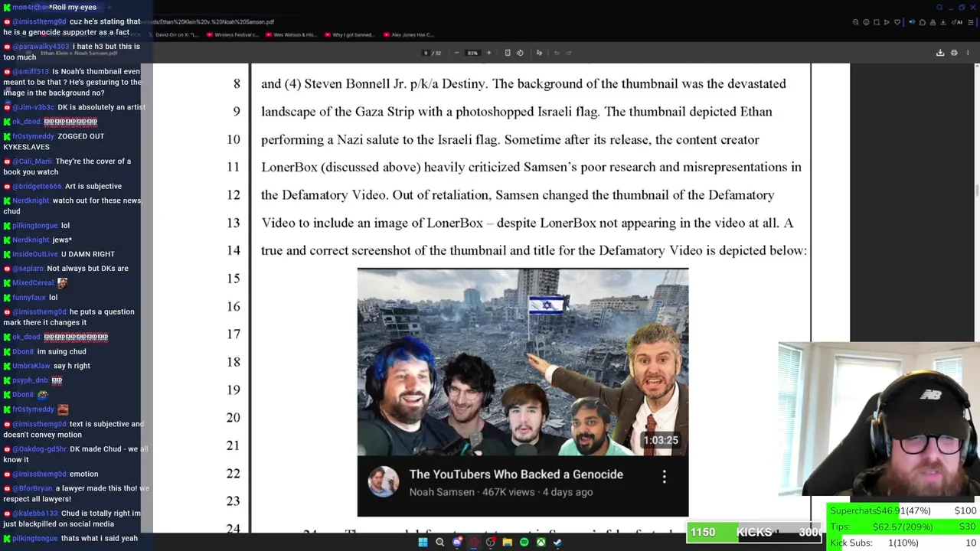Image resolution: width=980 pixels, height=551 pixels.
Task: Zoom in the PDF with plus button
Action: point(488,53)
